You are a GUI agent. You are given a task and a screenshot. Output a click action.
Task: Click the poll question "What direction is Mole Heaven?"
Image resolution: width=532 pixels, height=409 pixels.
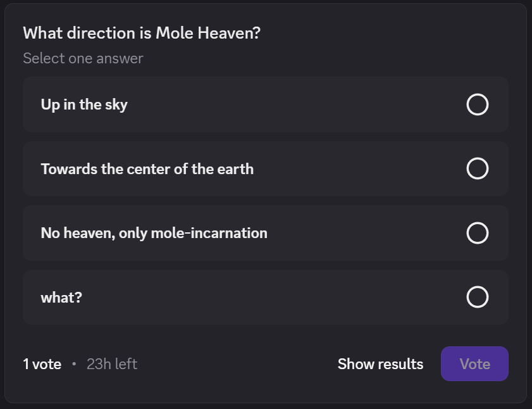click(x=142, y=33)
